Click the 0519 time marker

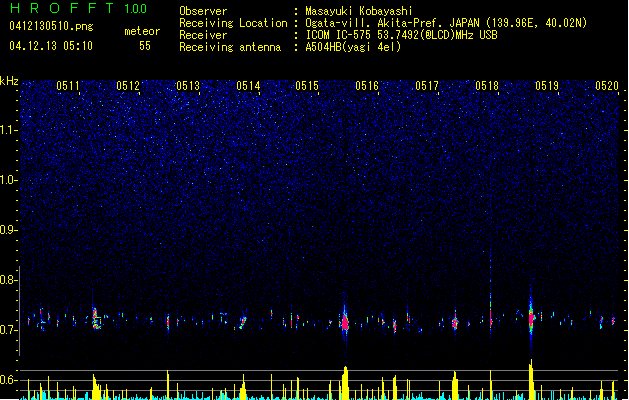coord(547,86)
